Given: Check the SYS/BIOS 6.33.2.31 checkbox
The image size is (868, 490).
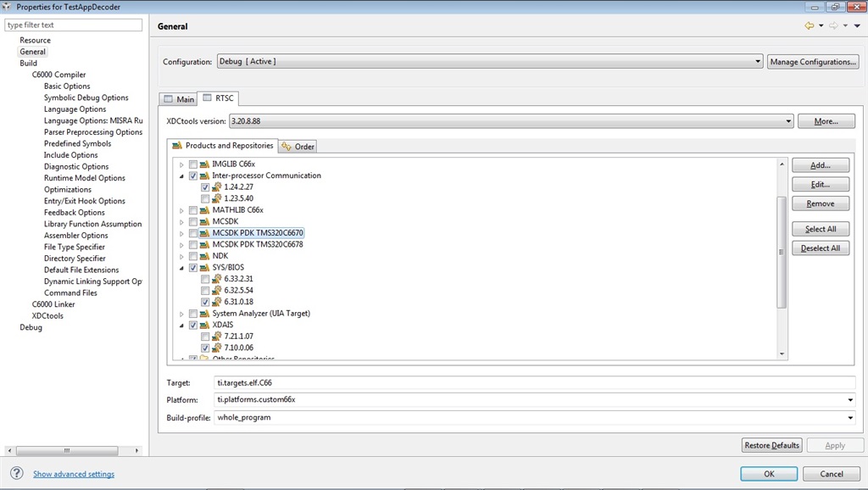Looking at the screenshot, I should point(205,279).
